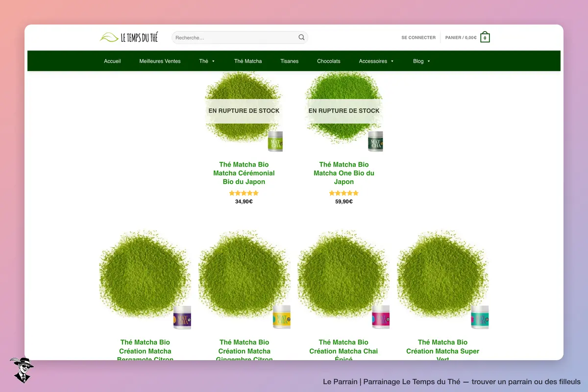
Task: Open the Meilleures Ventes menu item
Action: 160,61
